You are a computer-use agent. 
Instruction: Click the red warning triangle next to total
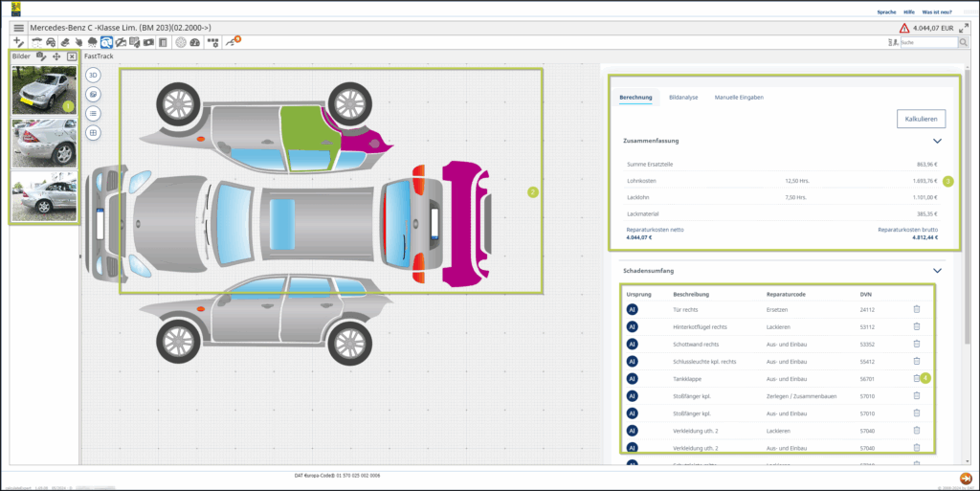(x=903, y=29)
